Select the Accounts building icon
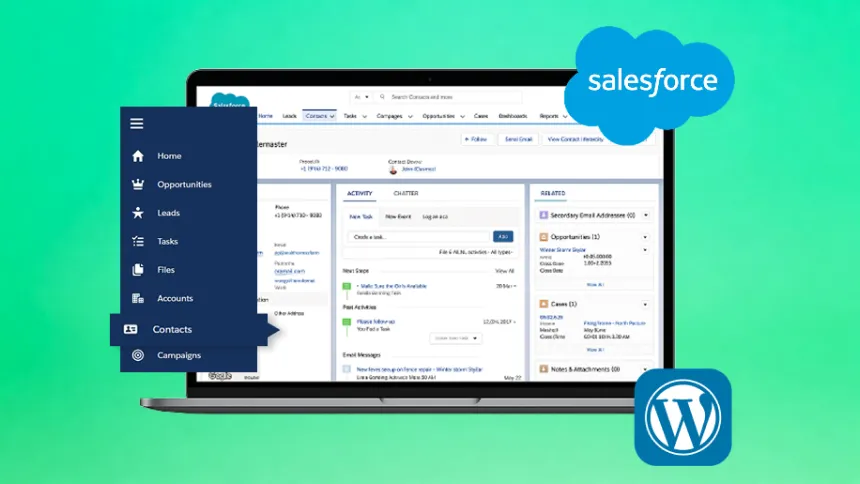This screenshot has width=860, height=484. [x=138, y=298]
